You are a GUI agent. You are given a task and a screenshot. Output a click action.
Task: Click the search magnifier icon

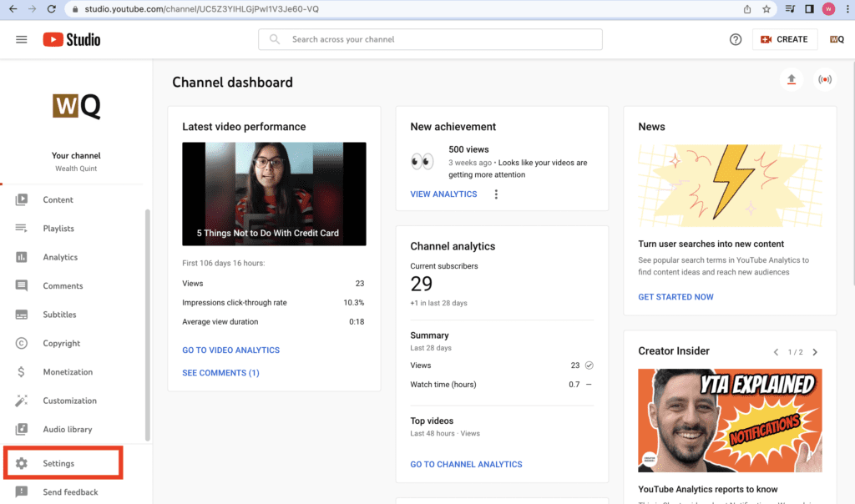click(274, 39)
